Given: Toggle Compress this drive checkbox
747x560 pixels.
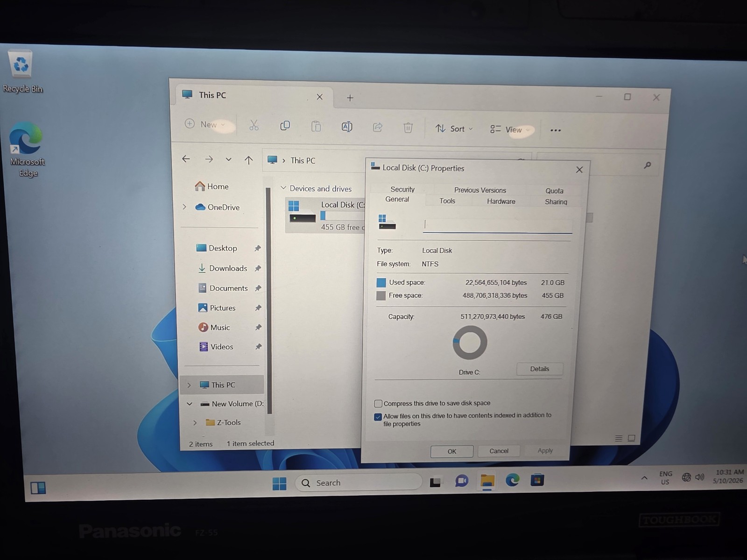Looking at the screenshot, I should (x=378, y=404).
